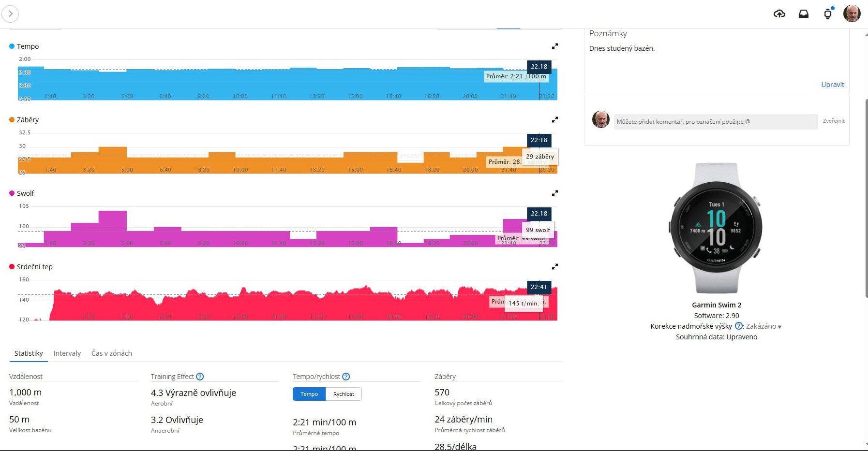Click the Upravit notes link

click(x=832, y=85)
